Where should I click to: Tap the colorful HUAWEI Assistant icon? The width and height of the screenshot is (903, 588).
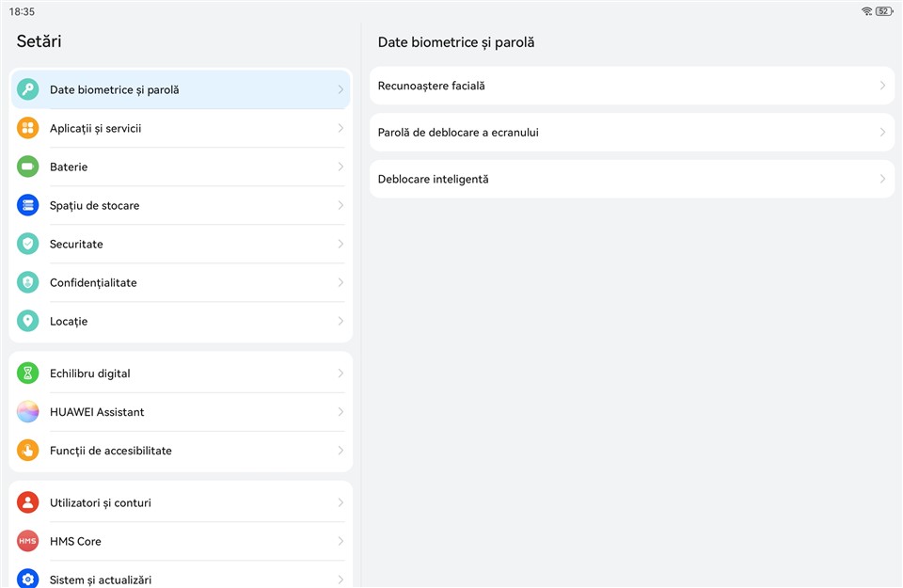point(28,412)
